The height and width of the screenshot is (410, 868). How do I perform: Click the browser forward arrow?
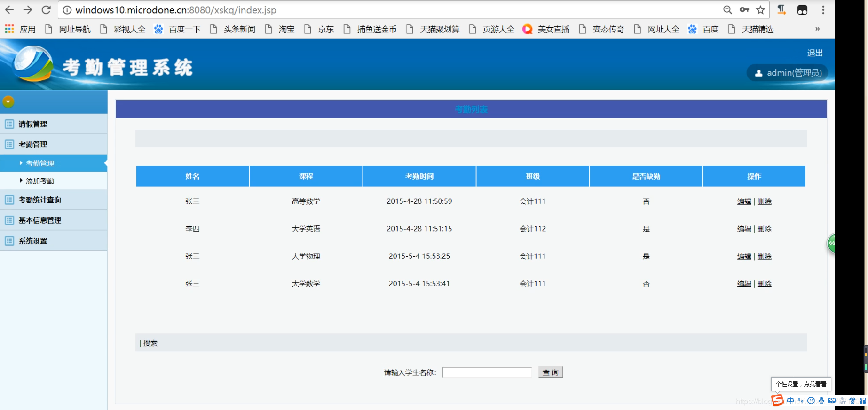pos(28,10)
